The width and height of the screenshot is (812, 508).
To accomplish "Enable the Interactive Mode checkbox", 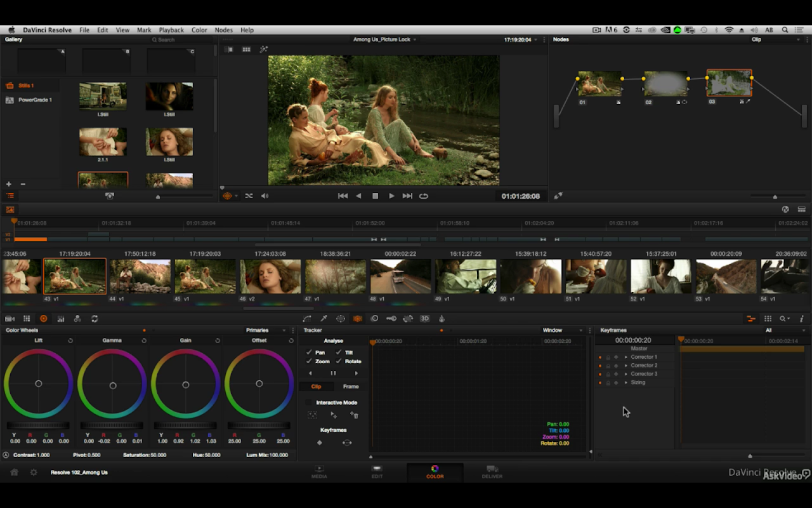I will [309, 403].
